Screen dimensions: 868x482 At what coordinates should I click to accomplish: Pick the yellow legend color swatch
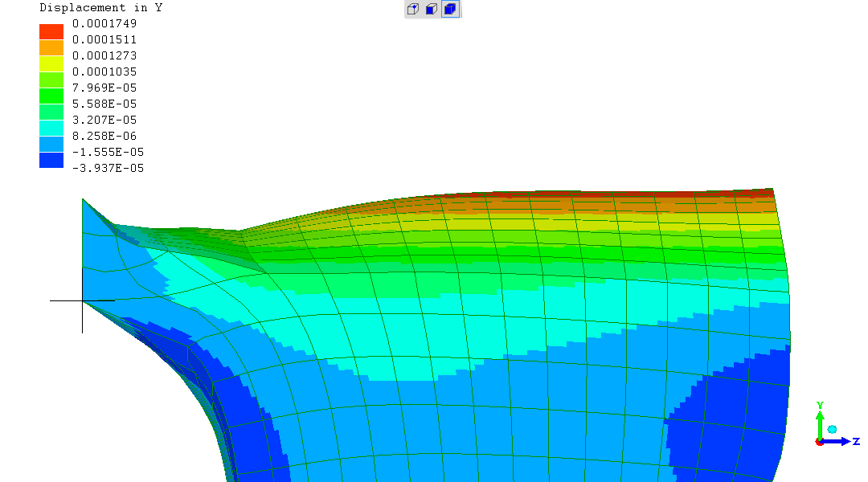[51, 63]
